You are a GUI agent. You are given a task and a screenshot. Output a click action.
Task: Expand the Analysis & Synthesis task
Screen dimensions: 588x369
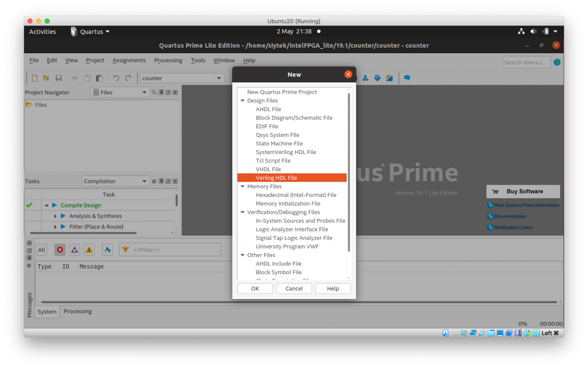[x=55, y=216]
